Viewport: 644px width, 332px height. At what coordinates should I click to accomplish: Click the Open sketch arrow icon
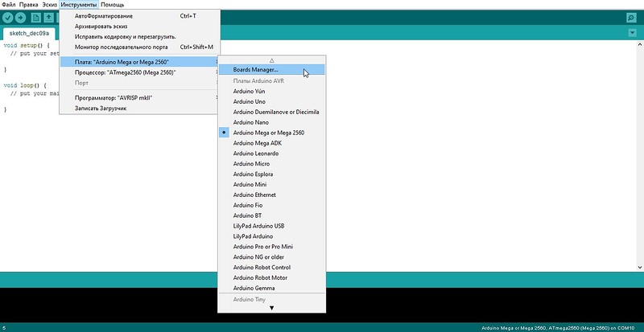coord(49,18)
